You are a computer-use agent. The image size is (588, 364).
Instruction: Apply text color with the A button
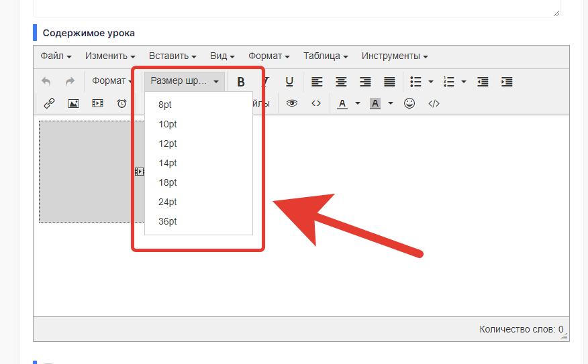(342, 103)
